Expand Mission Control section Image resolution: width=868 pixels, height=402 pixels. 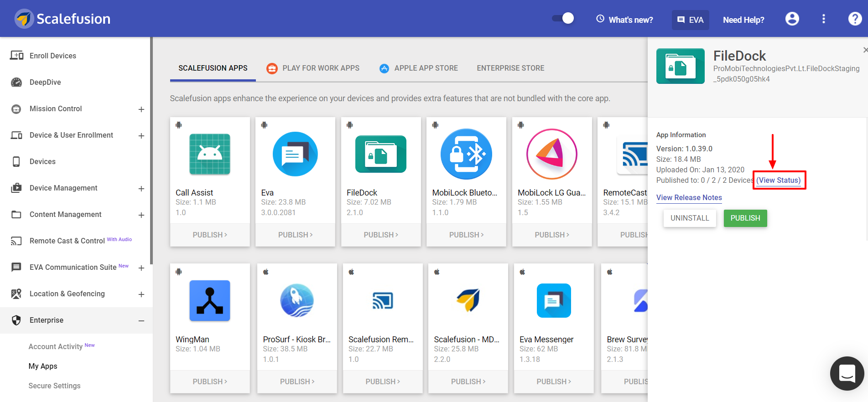141,109
